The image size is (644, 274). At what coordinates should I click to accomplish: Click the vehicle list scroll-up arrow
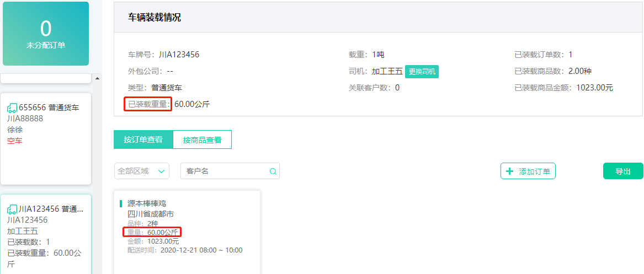click(x=98, y=78)
